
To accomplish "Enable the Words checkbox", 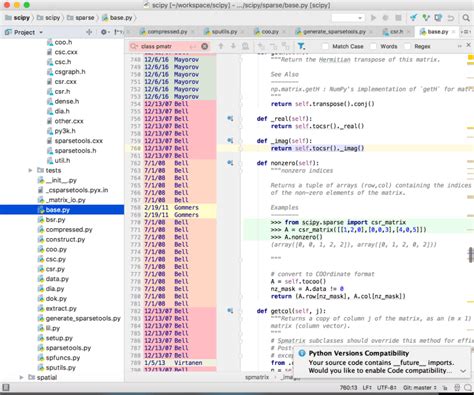I will coord(374,46).
